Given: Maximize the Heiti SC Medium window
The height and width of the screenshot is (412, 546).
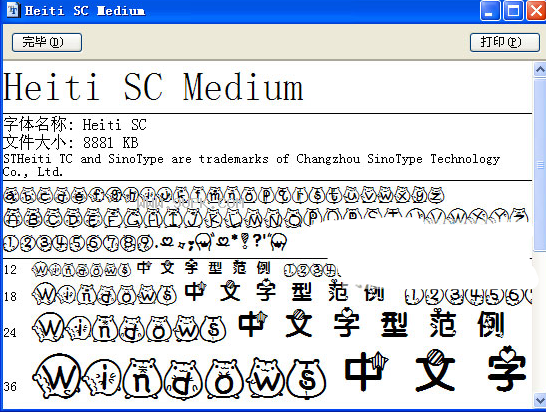Looking at the screenshot, I should tap(513, 11).
